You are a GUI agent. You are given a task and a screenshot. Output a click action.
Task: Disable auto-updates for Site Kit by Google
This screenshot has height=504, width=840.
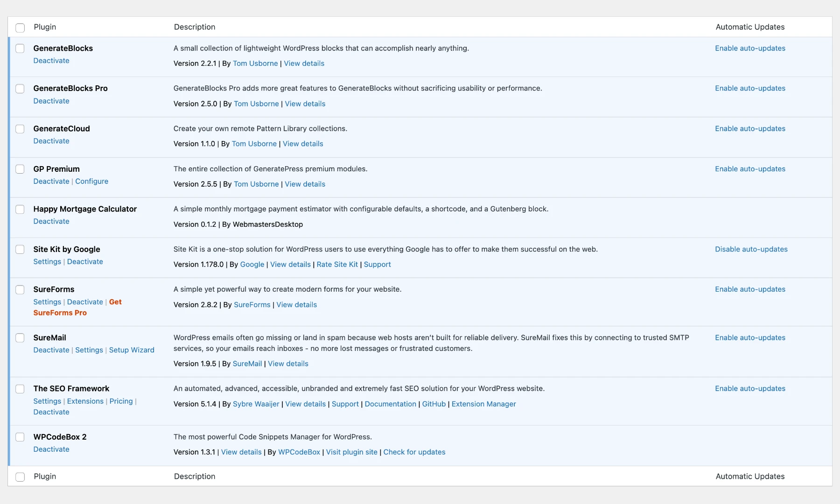coord(751,249)
